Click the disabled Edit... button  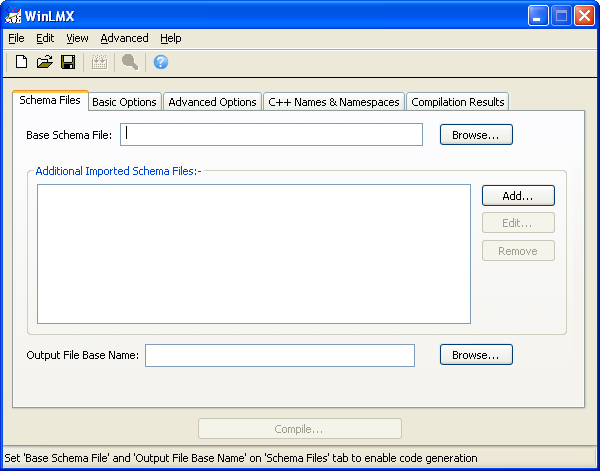tap(518, 223)
